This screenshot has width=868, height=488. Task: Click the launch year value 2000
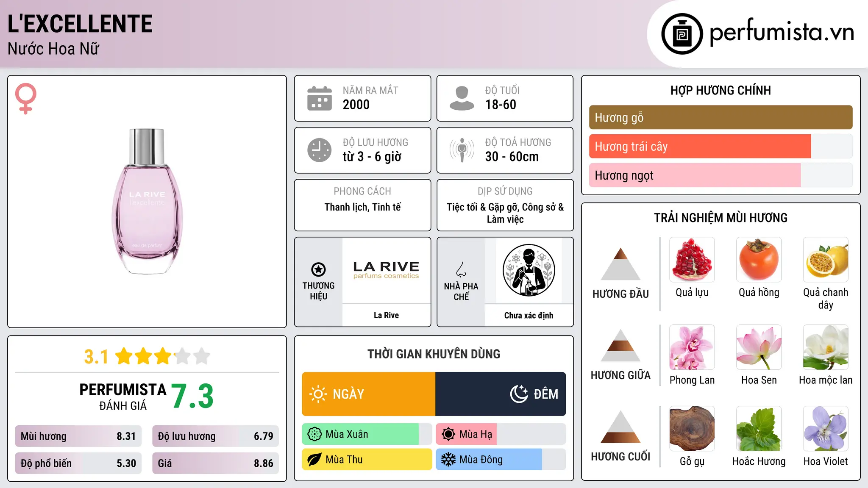356,105
